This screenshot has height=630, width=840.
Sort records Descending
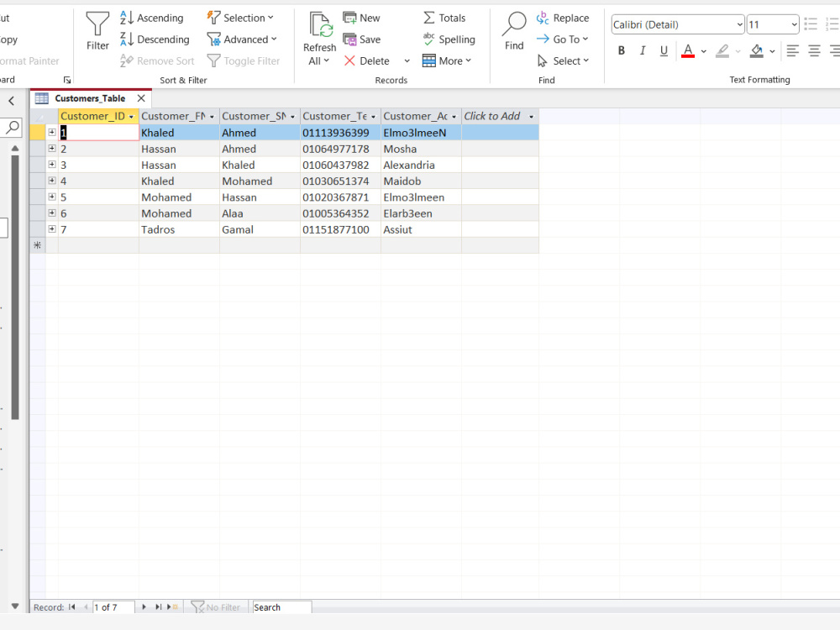pyautogui.click(x=155, y=39)
